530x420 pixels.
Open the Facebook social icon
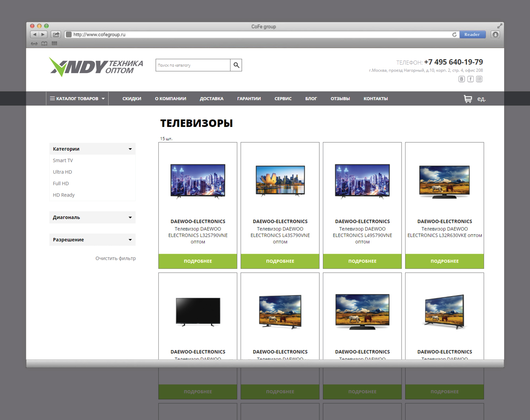click(470, 79)
